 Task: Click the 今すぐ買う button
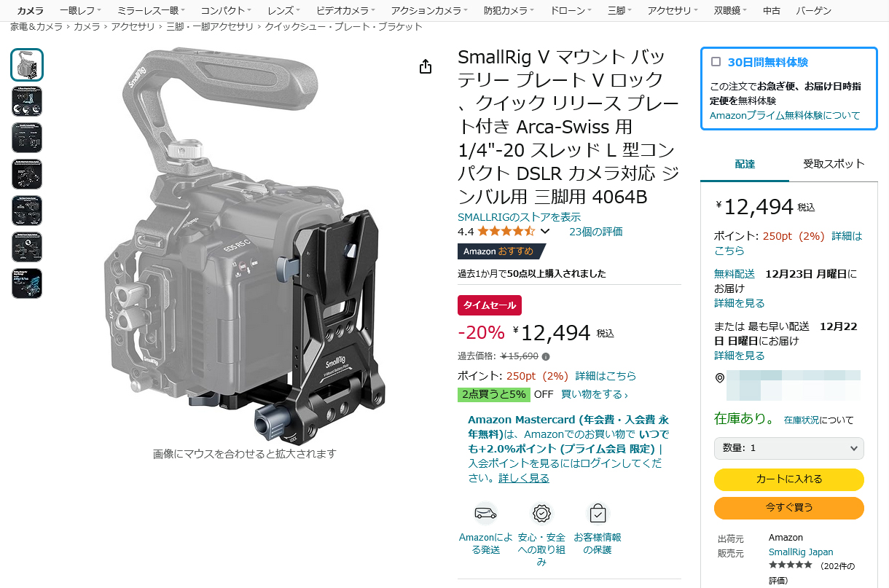click(x=789, y=507)
